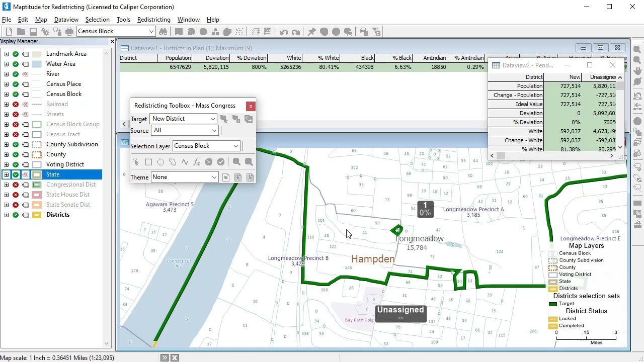This screenshot has width=644, height=362.
Task: Click the Unassigned label on the map
Action: pyautogui.click(x=400, y=310)
